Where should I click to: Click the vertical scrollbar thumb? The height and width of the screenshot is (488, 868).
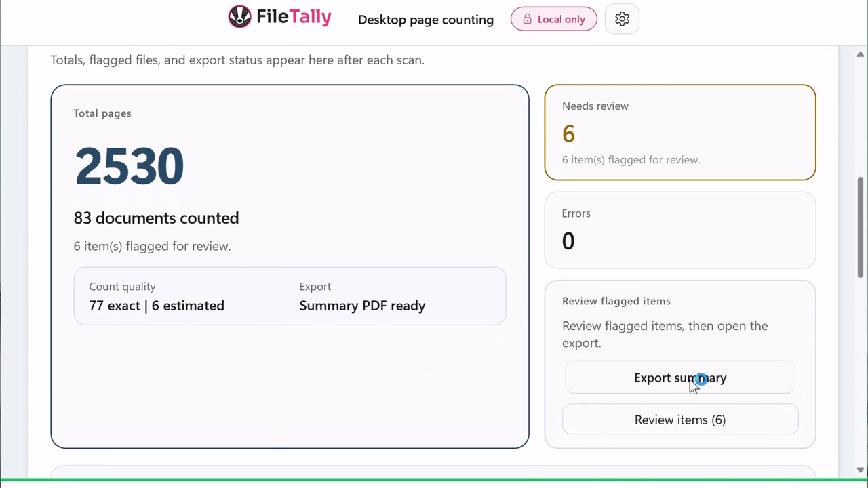pyautogui.click(x=861, y=227)
